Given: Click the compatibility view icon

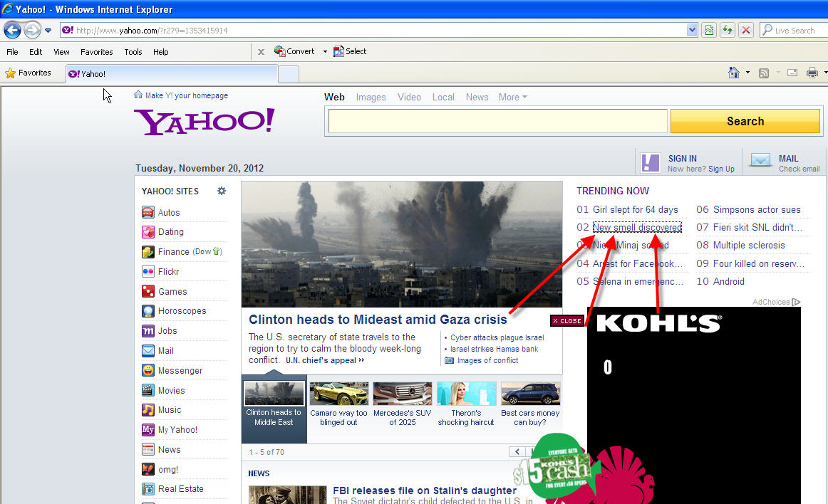Looking at the screenshot, I should click(x=709, y=30).
